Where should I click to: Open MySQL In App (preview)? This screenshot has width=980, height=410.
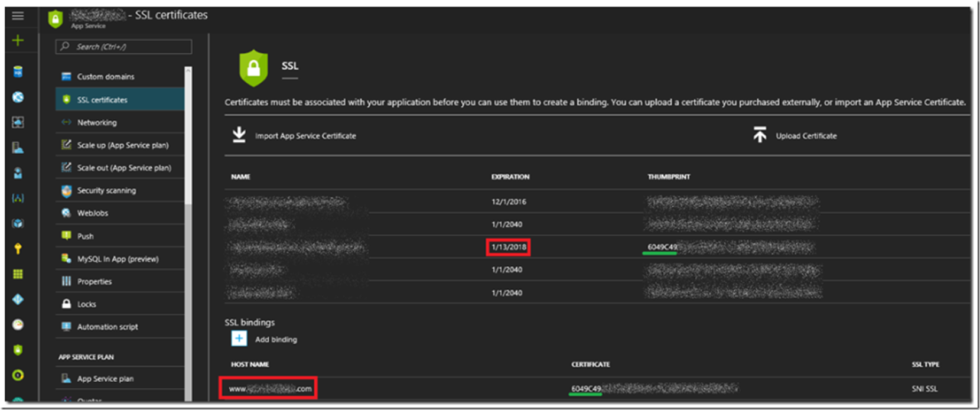[x=118, y=259]
